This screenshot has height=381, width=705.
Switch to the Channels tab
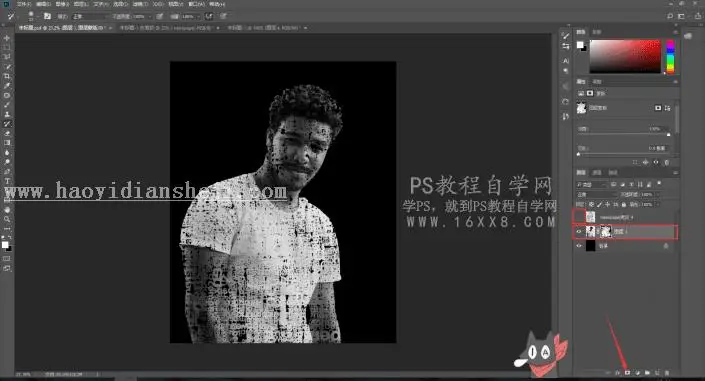pos(597,172)
